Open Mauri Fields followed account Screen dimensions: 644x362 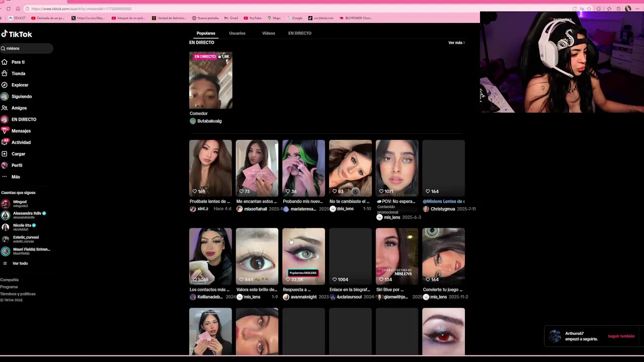pyautogui.click(x=26, y=251)
